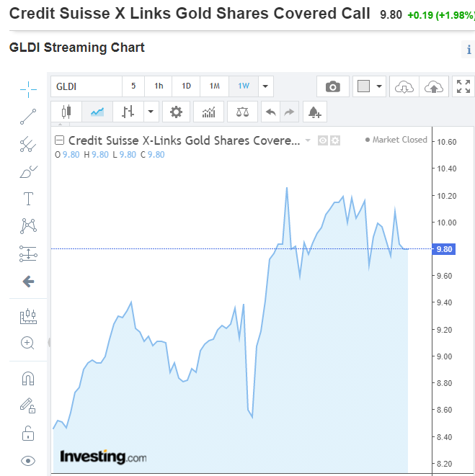
Task: Undo the last chart action
Action: [x=270, y=112]
